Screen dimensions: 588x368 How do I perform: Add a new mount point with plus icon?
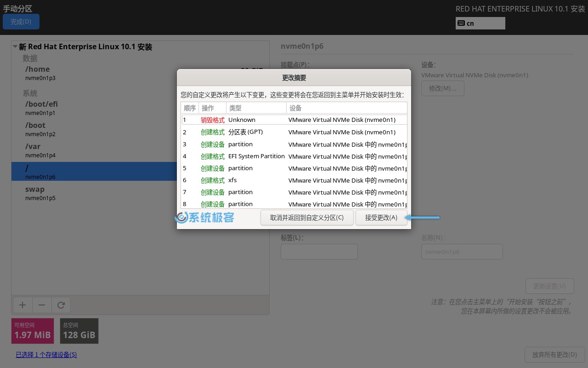point(23,305)
